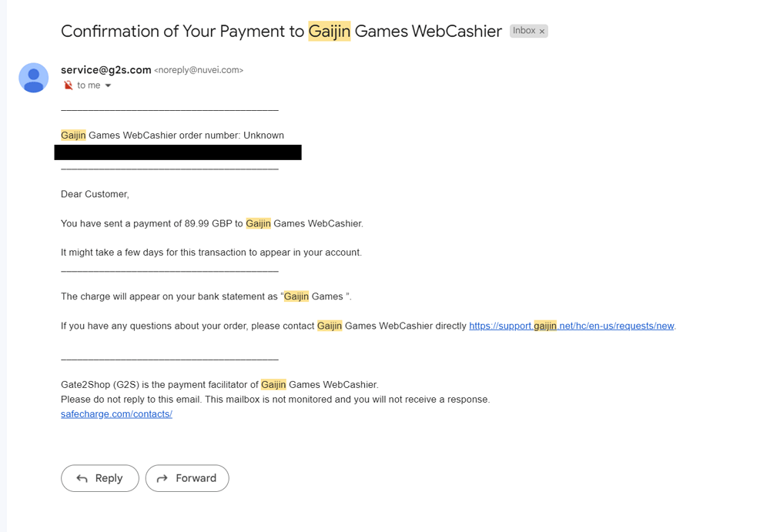Click the "Gate2Shop (G2S)" facilitator line
770x532 pixels.
219,385
